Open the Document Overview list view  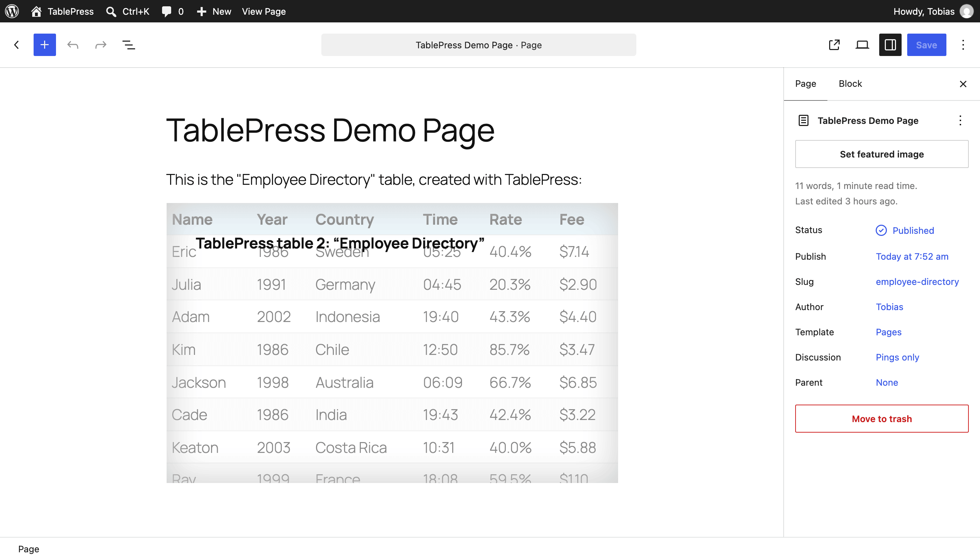point(128,44)
